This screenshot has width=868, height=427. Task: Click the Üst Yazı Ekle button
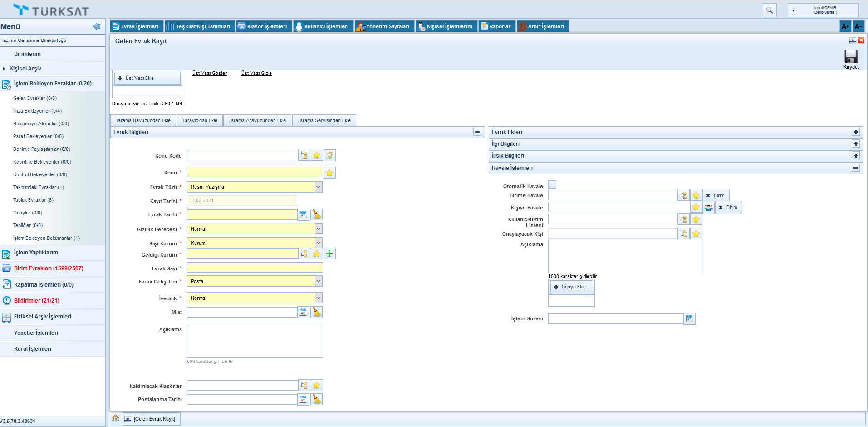coord(147,78)
